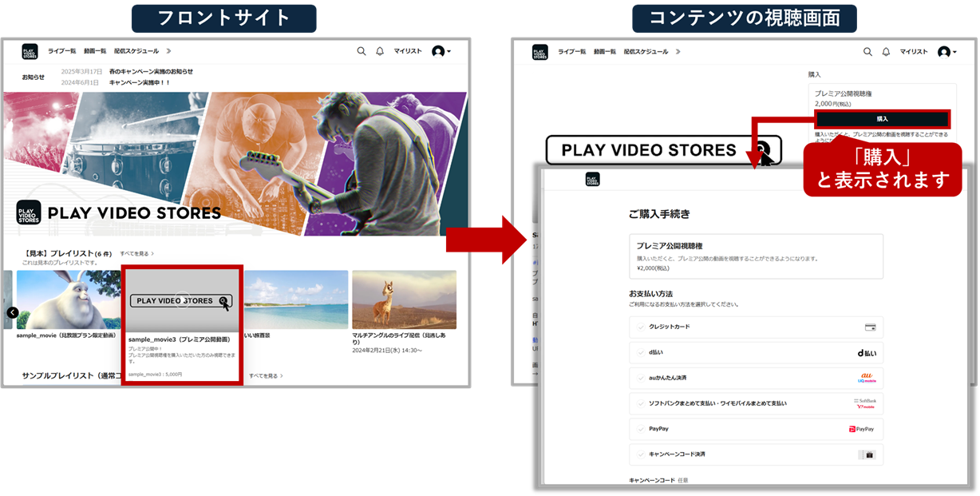Click the title sample_movie（見放題プラン限定動画）
The image size is (980, 496).
pyautogui.click(x=65, y=335)
